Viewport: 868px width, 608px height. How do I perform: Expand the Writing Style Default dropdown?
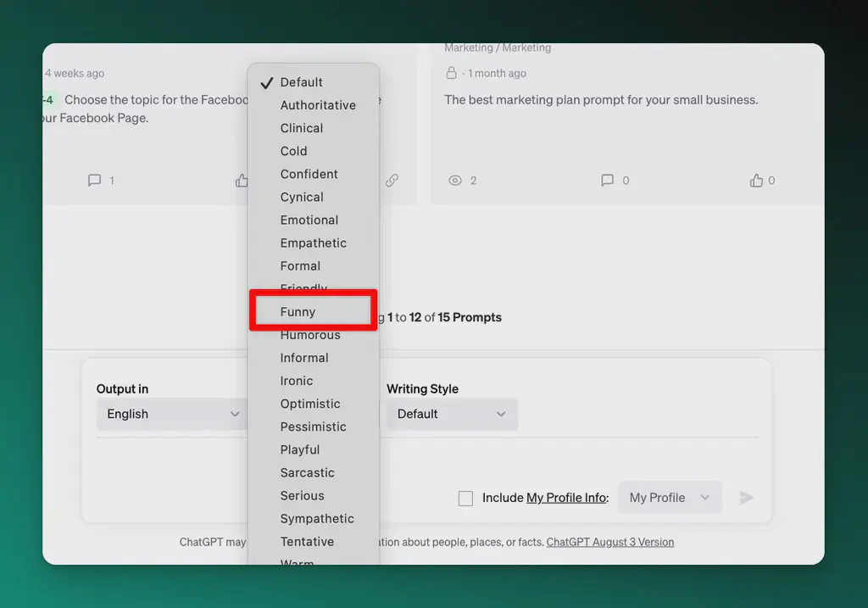point(451,414)
